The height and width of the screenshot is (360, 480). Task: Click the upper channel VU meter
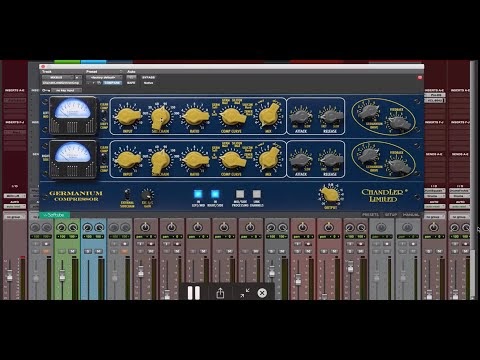[73, 115]
